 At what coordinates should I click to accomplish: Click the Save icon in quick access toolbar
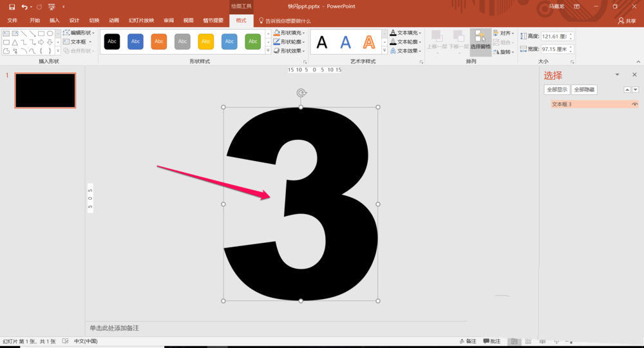pyautogui.click(x=12, y=6)
